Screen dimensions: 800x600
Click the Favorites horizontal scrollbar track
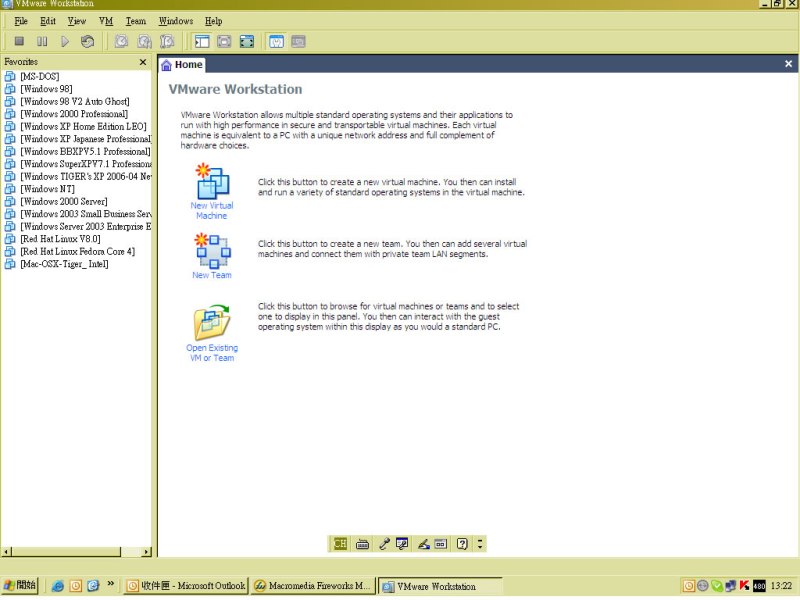tap(131, 552)
